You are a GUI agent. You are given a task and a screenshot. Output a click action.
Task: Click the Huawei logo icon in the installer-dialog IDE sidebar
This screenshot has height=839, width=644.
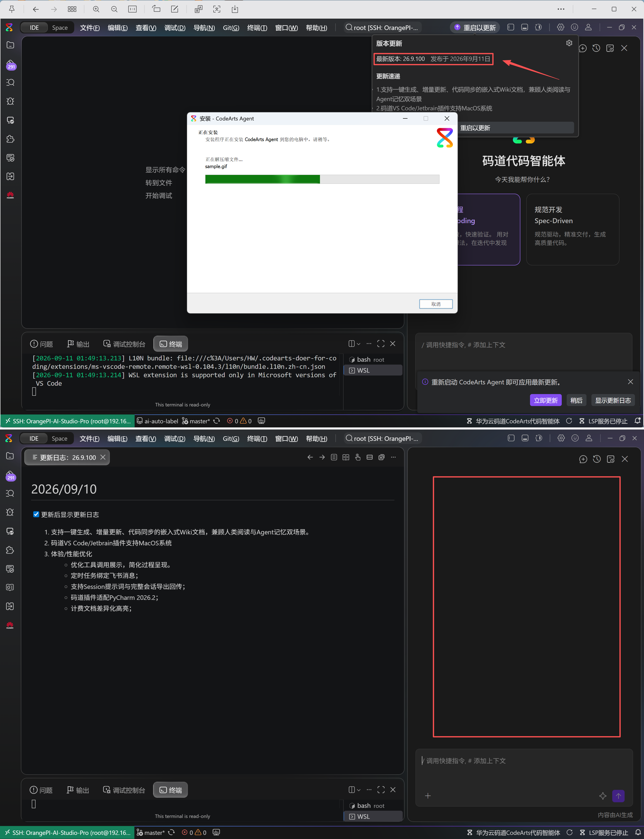pyautogui.click(x=10, y=195)
